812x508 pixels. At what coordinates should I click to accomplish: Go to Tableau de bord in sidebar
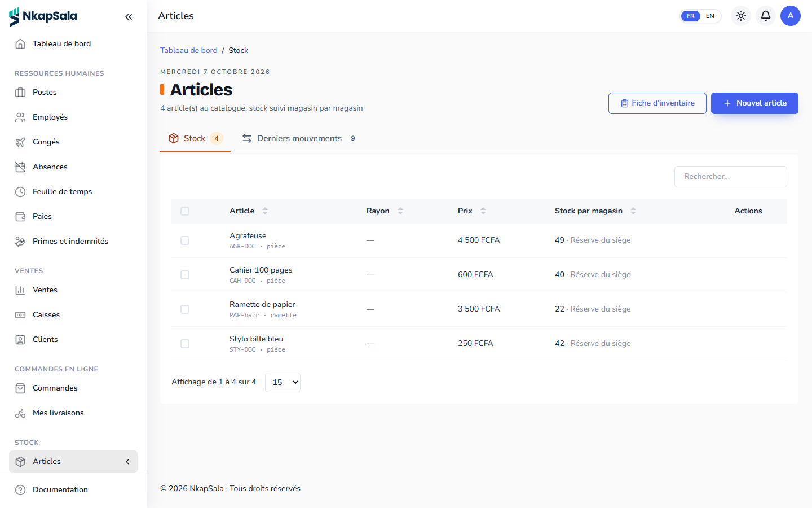coord(73,43)
